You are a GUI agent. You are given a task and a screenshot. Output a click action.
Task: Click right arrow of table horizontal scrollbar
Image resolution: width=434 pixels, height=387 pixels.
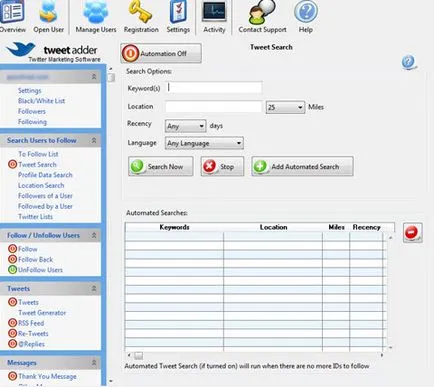[381, 355]
